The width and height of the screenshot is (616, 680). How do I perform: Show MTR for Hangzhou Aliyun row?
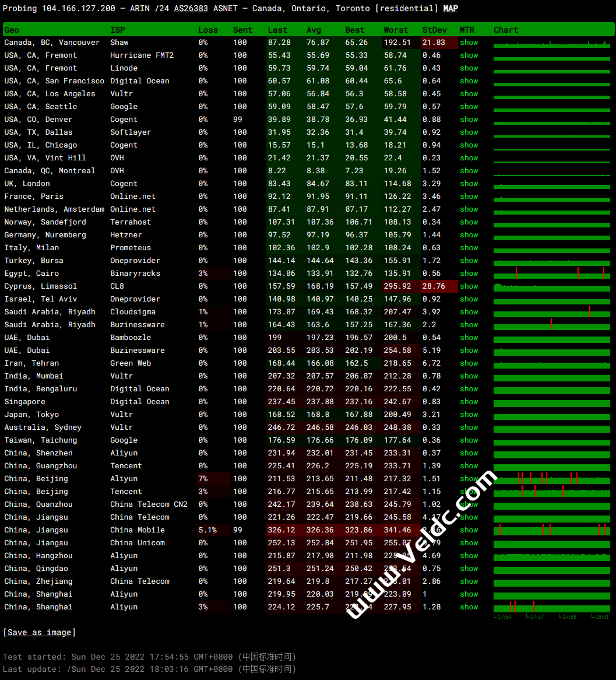coord(469,556)
